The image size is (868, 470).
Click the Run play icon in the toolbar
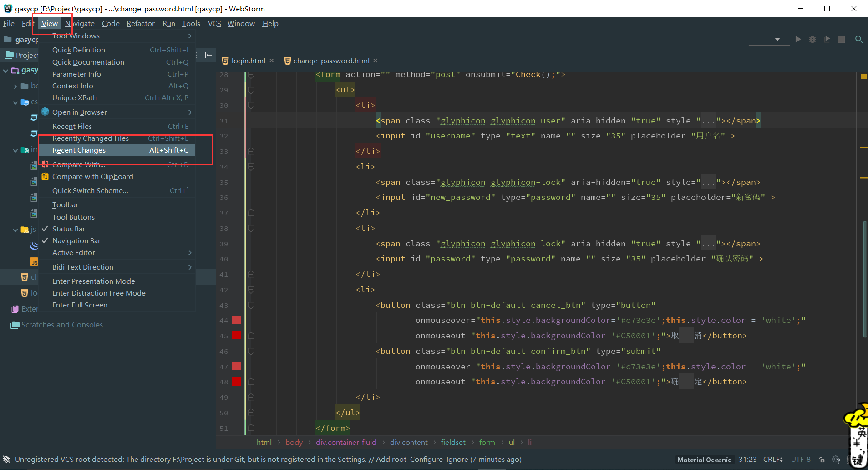pyautogui.click(x=798, y=40)
